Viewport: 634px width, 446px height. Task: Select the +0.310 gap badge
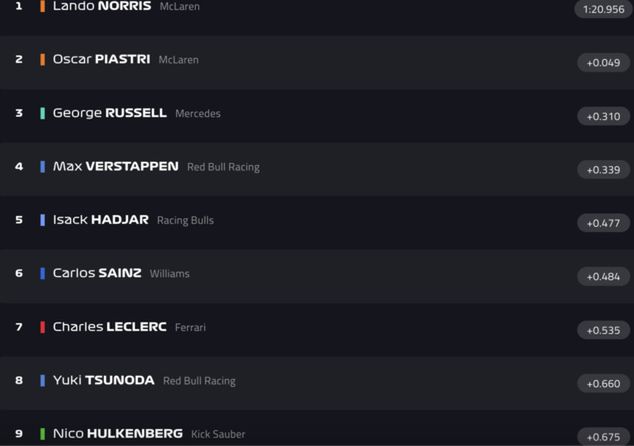click(x=603, y=116)
